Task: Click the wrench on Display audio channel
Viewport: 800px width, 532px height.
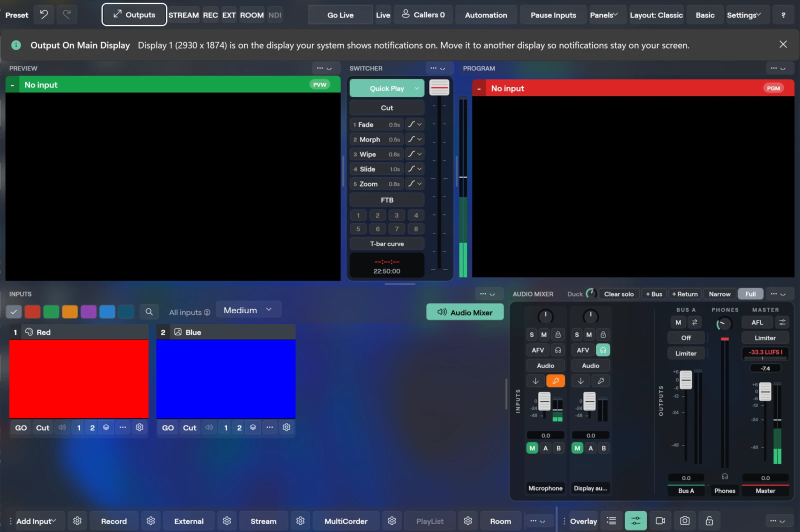Action: coord(601,381)
